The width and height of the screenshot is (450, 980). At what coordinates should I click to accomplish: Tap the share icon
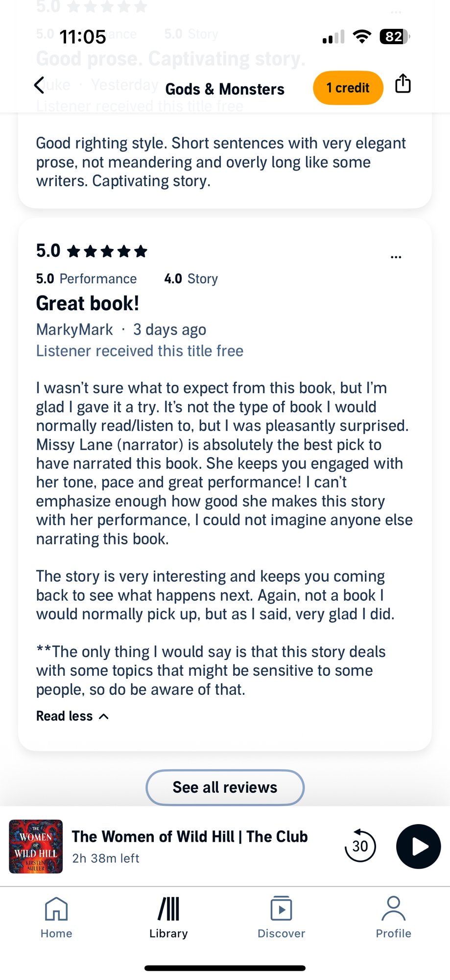pyautogui.click(x=403, y=84)
